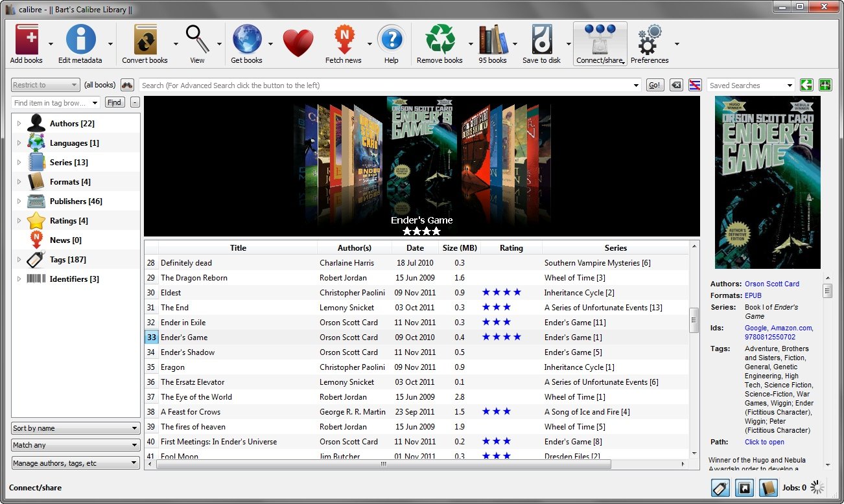Sort by the Author(s) column header
This screenshot has height=504, width=844.
(355, 247)
